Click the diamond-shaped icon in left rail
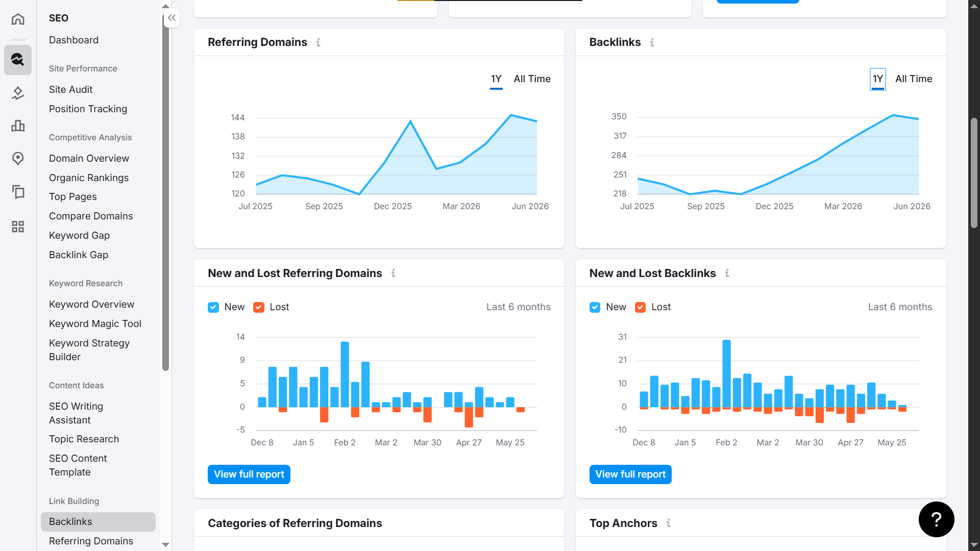Viewport: 980px width, 551px height. 18,93
